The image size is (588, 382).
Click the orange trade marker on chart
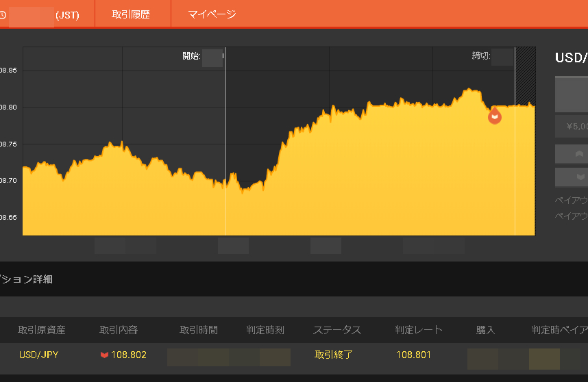click(x=495, y=115)
